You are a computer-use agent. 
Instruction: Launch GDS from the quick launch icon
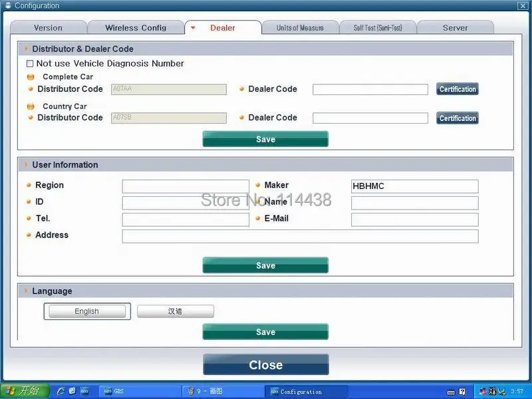[84, 391]
